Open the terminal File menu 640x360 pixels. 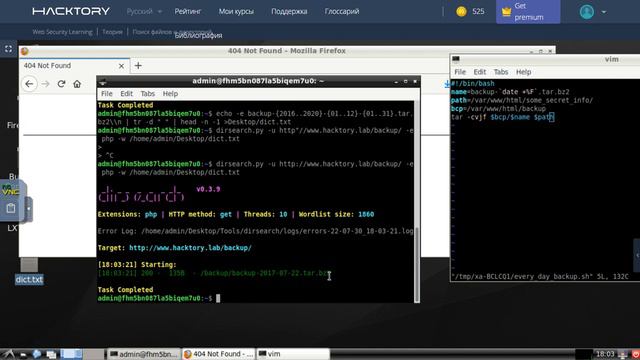(x=107, y=93)
